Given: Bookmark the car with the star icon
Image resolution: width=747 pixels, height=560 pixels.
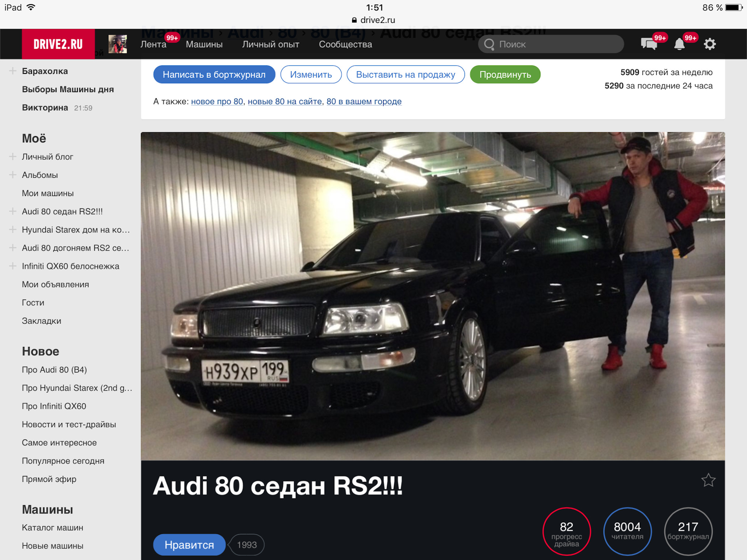Looking at the screenshot, I should [x=708, y=480].
